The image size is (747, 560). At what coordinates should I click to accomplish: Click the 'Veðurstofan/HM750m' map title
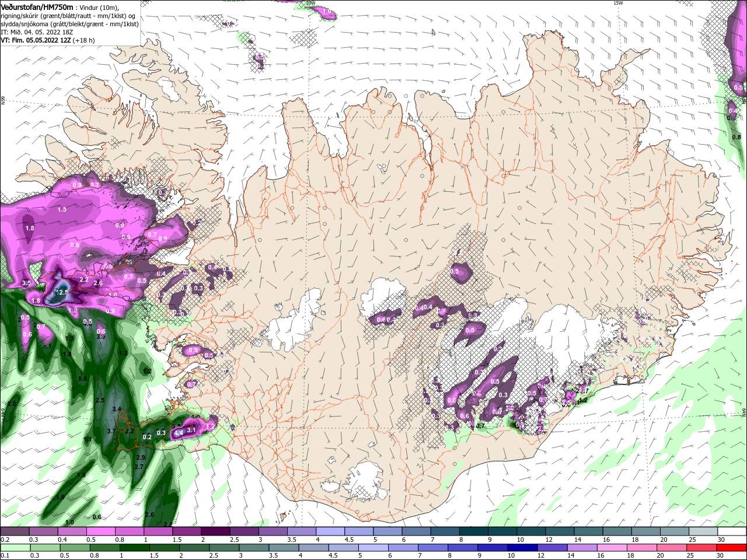tap(37, 7)
